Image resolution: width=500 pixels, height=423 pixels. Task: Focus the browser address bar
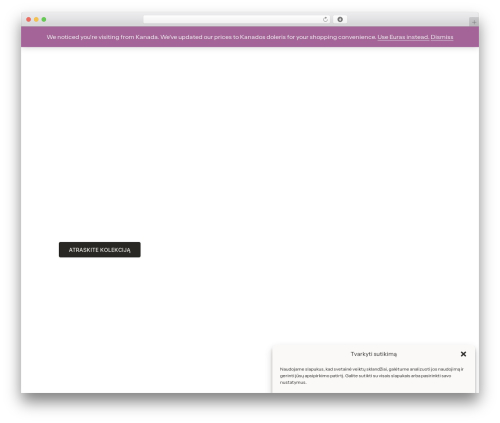pos(237,20)
